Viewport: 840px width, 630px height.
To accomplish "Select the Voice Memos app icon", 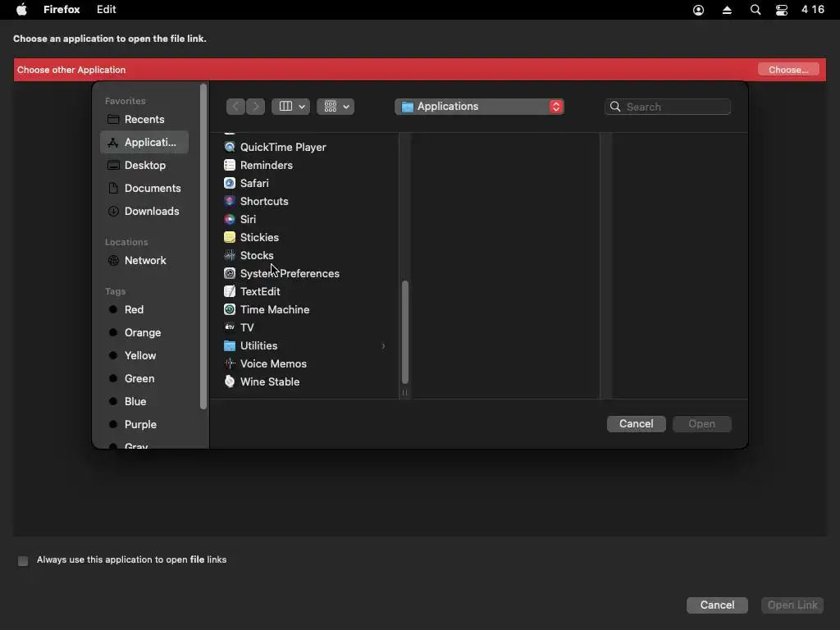I will coord(230,363).
